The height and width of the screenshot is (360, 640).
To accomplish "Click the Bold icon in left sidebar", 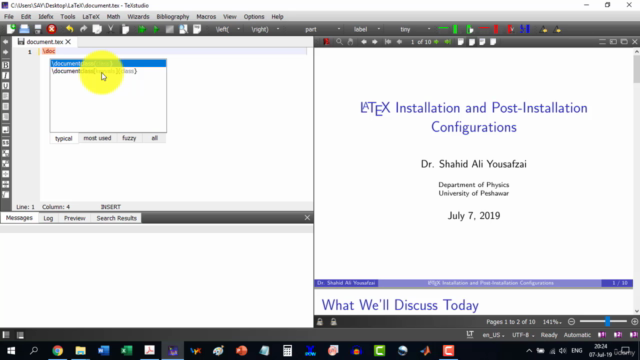I will point(6,65).
